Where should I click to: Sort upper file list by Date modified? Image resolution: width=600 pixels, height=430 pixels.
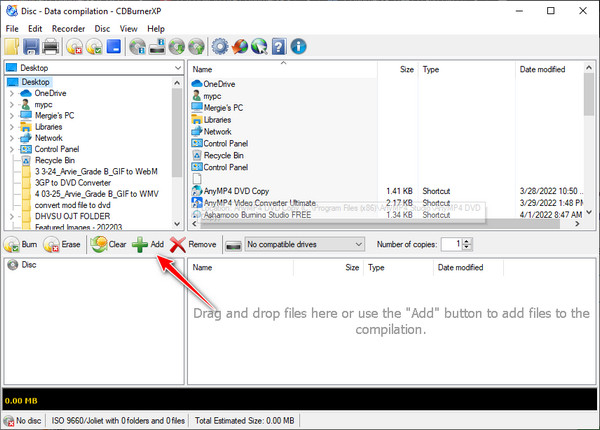tap(549, 69)
